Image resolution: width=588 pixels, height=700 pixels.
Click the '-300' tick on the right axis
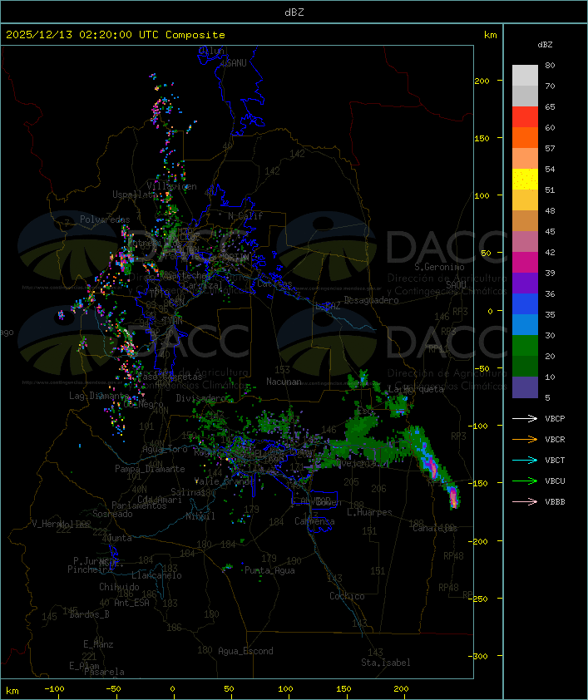tap(477, 656)
